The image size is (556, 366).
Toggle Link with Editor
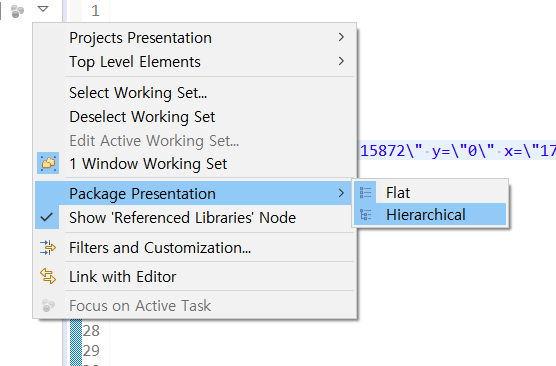click(194, 277)
